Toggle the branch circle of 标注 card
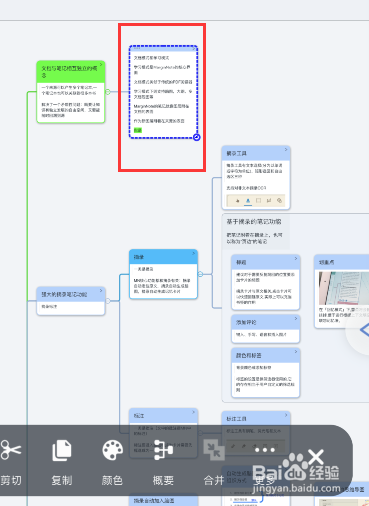The height and width of the screenshot is (506, 369). point(200,433)
